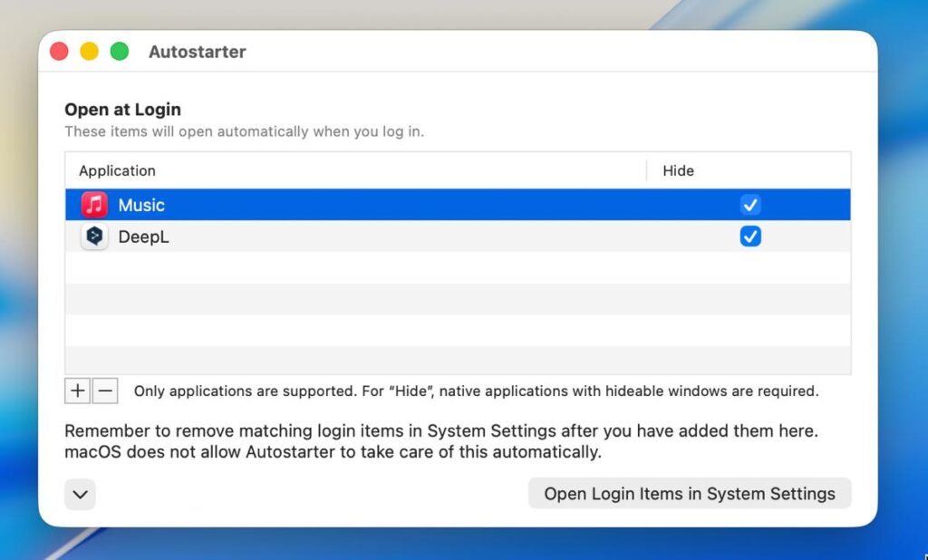The image size is (928, 560).
Task: Click the Autostarter title in the title bar
Action: (x=197, y=52)
